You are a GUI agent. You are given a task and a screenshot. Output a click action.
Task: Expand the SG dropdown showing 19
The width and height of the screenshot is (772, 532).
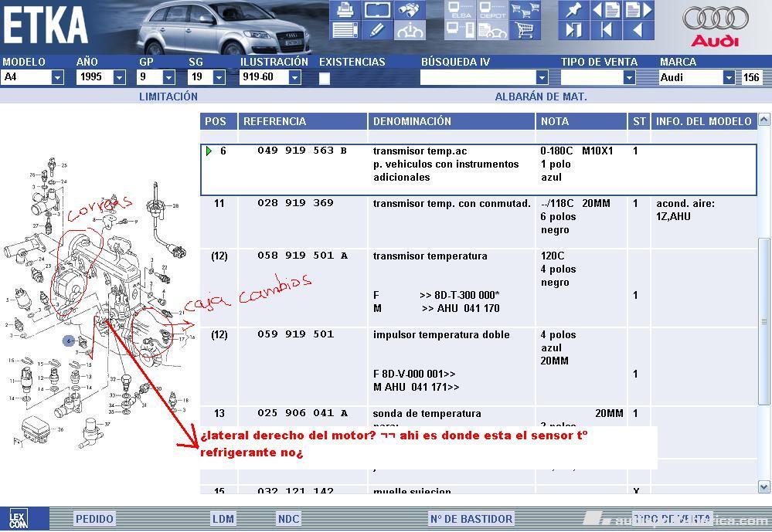[x=219, y=77]
